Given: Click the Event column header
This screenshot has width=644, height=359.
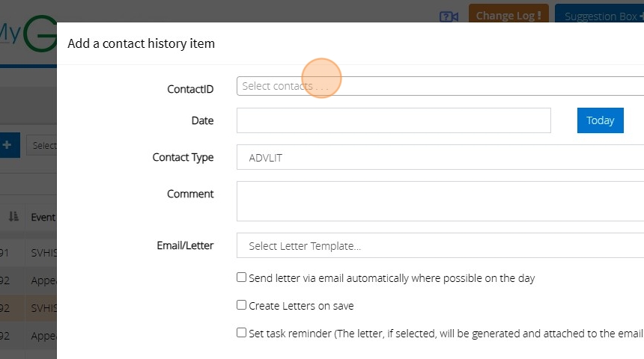Looking at the screenshot, I should click(x=43, y=217).
